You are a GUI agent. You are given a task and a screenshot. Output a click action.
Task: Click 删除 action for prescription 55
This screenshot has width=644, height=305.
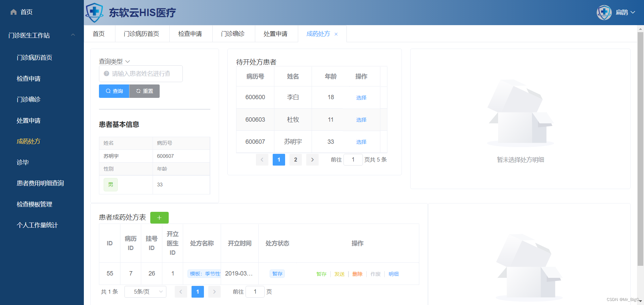[x=358, y=274]
